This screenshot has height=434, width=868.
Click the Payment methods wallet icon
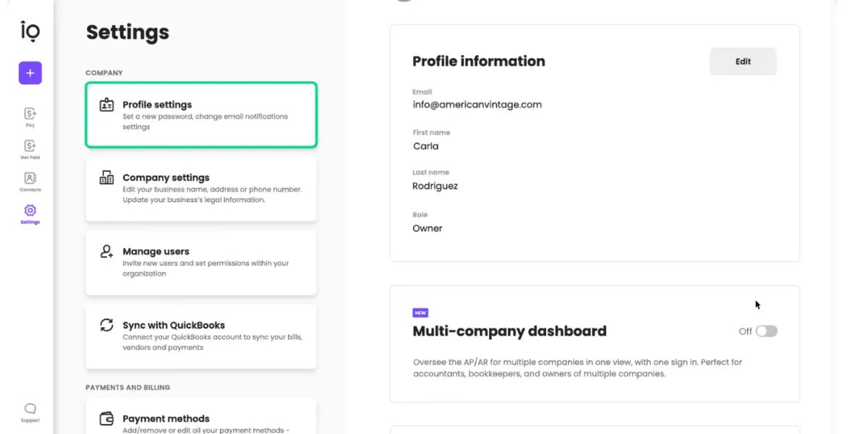[106, 419]
